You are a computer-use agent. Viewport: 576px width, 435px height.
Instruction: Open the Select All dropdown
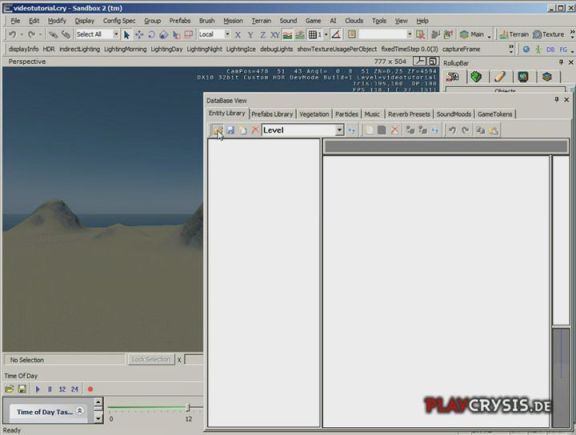116,35
